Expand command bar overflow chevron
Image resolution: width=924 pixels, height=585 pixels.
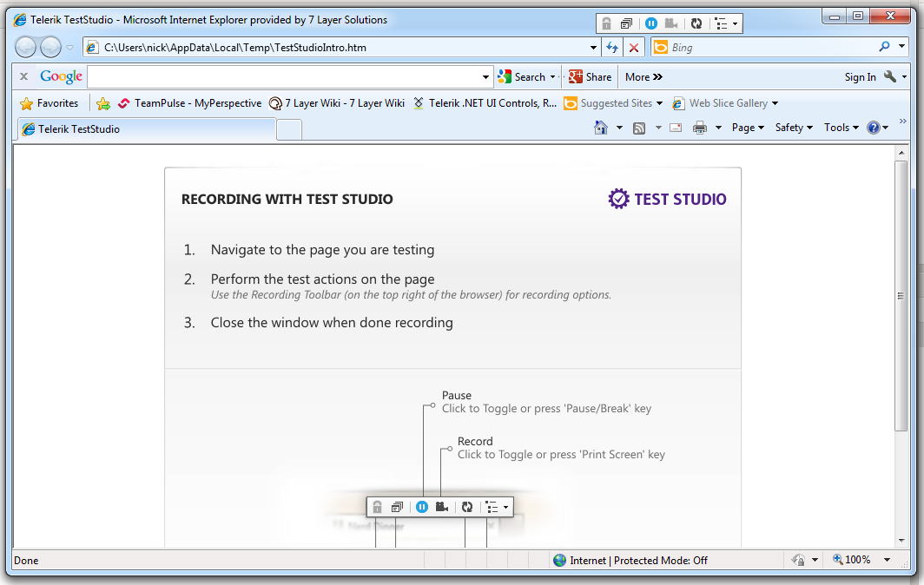(x=903, y=122)
